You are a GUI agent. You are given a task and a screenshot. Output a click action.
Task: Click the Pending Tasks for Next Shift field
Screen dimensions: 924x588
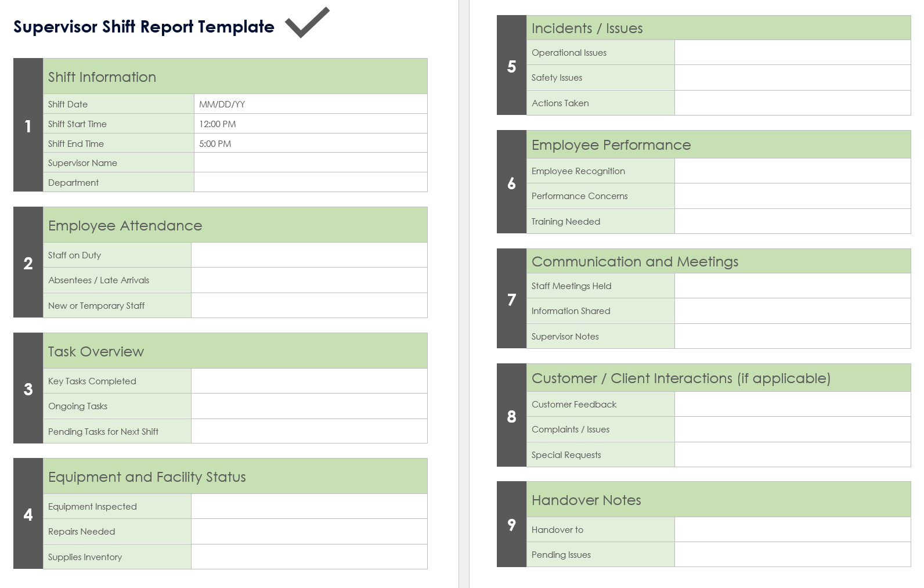tap(309, 432)
